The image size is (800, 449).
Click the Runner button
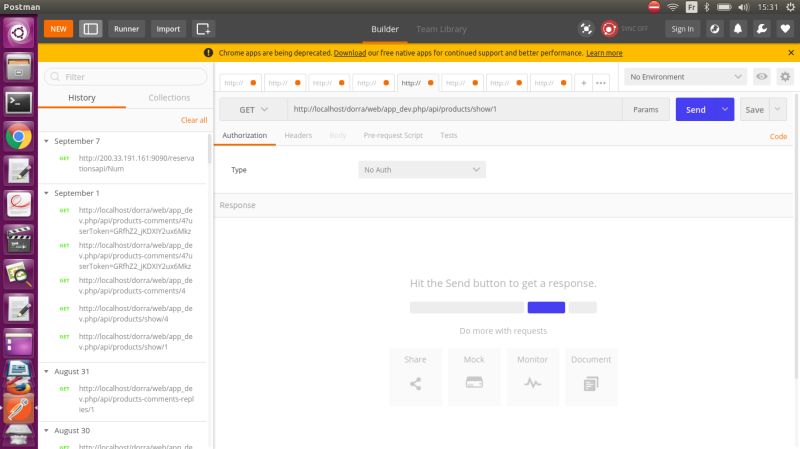point(126,29)
